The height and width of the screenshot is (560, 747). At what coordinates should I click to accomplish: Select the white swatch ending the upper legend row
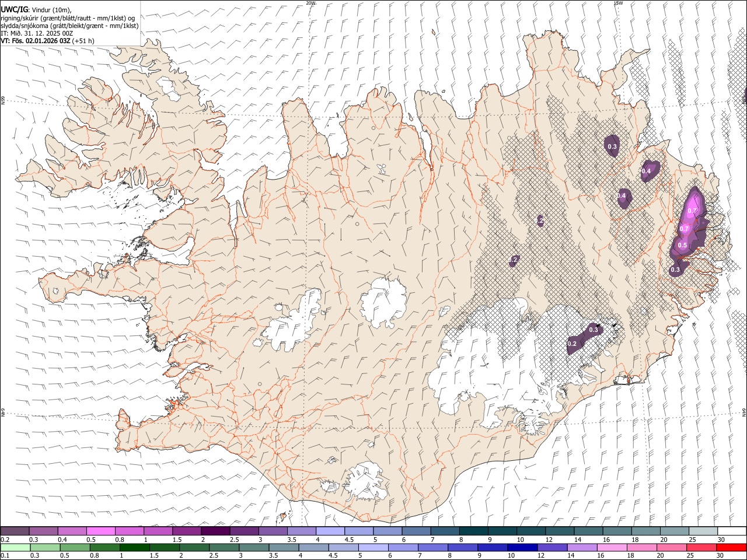click(x=731, y=531)
